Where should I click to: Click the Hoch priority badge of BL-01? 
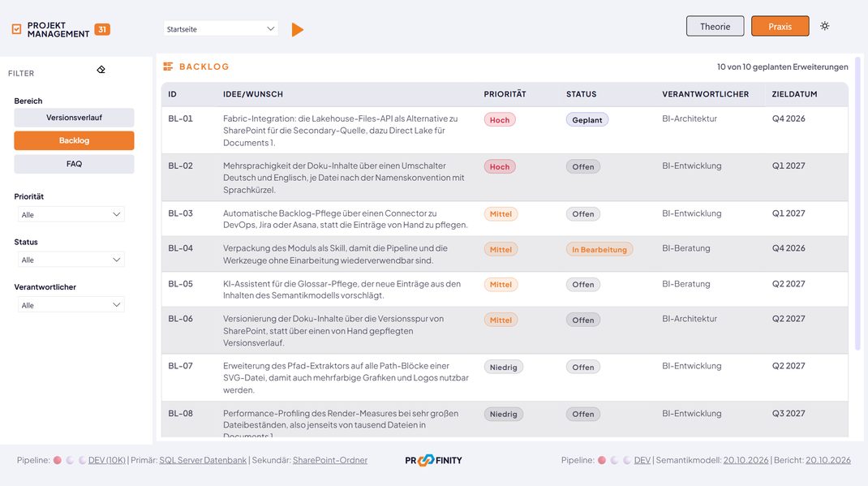click(500, 119)
